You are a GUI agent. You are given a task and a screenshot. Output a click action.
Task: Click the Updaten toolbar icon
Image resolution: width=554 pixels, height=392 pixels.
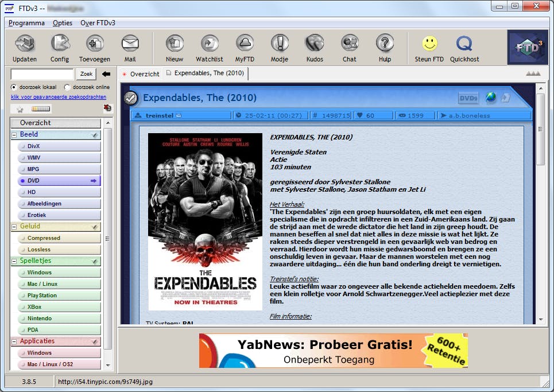(24, 44)
